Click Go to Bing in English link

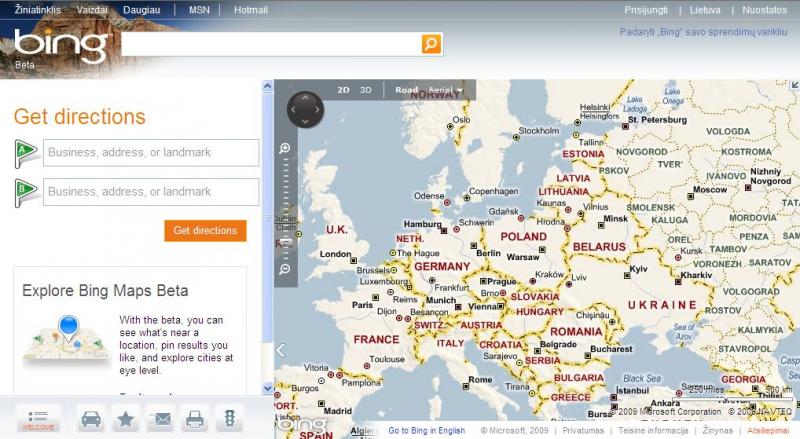427,430
